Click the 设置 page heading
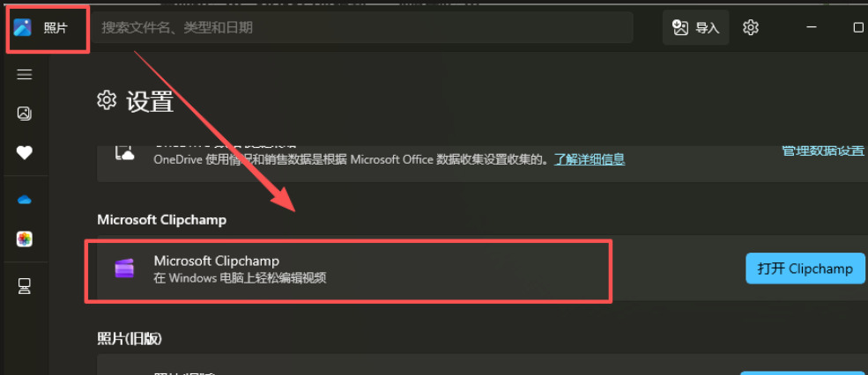This screenshot has width=868, height=375. pyautogui.click(x=150, y=102)
